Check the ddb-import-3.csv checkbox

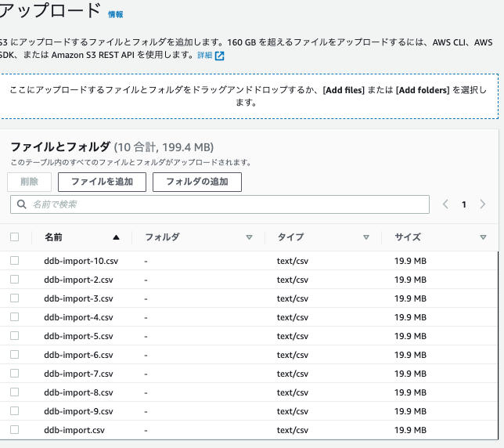click(14, 298)
